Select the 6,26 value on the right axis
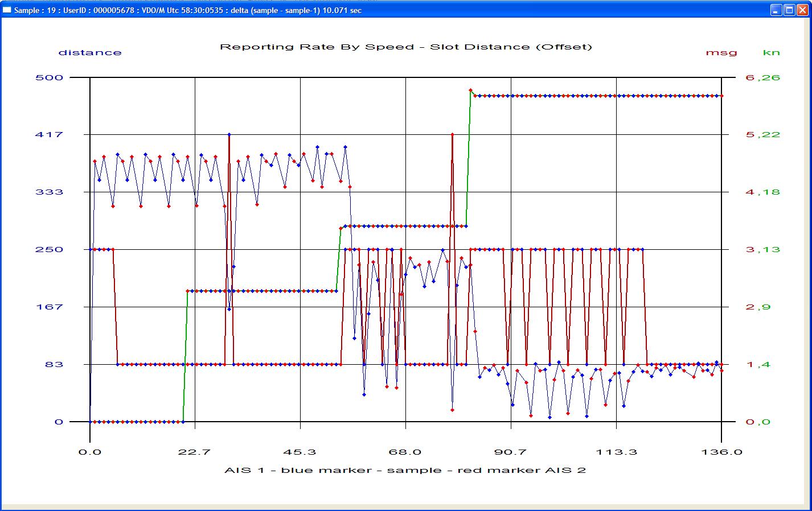 pyautogui.click(x=762, y=77)
